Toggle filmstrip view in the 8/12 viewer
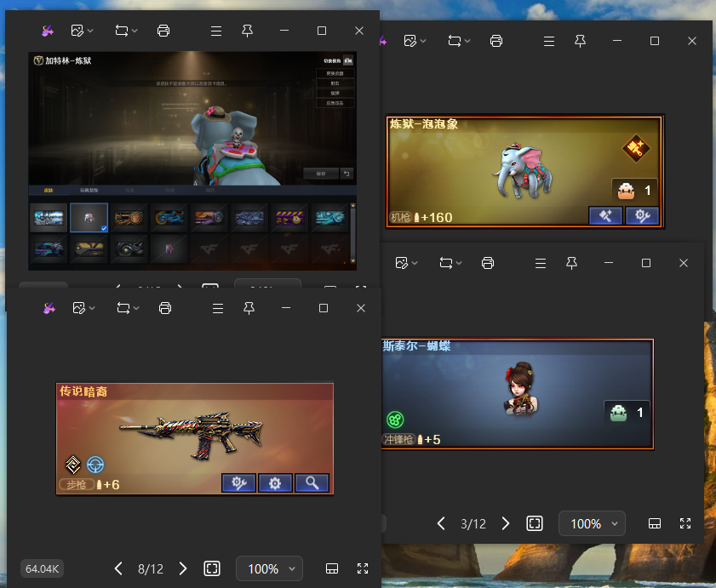The height and width of the screenshot is (588, 716). 333,568
